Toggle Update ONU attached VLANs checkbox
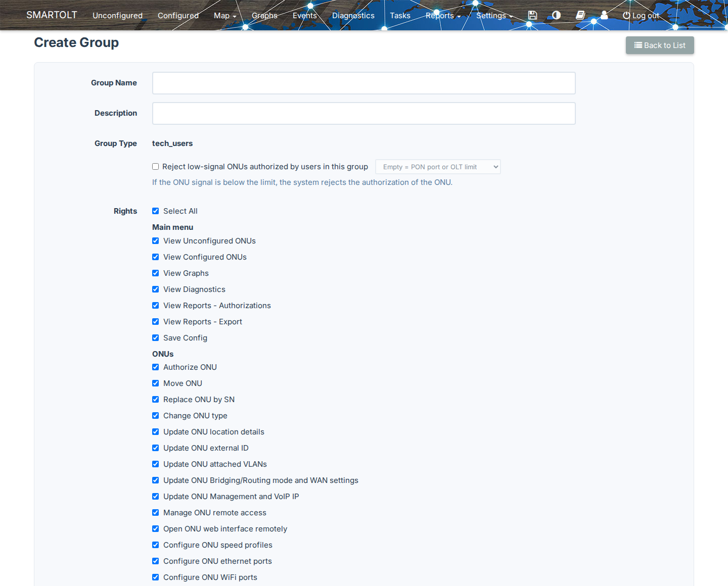 [156, 464]
